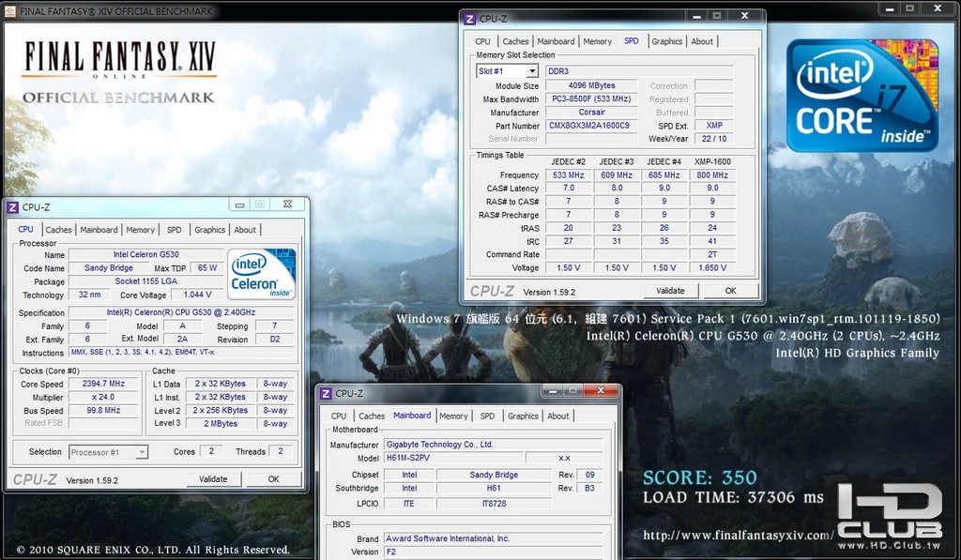Switch to SPD tab in Mainboard window
This screenshot has height=560, width=961.
click(x=487, y=416)
